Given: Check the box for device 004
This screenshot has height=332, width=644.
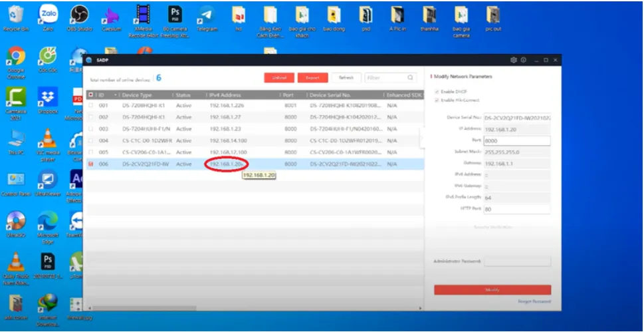Looking at the screenshot, I should [x=91, y=140].
